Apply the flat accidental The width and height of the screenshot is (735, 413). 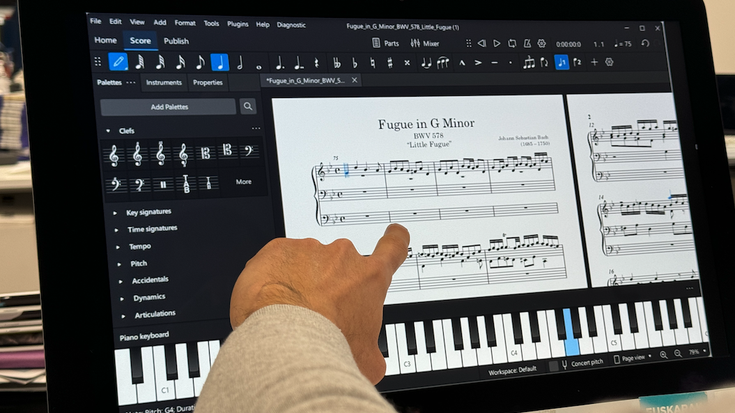pyautogui.click(x=355, y=63)
